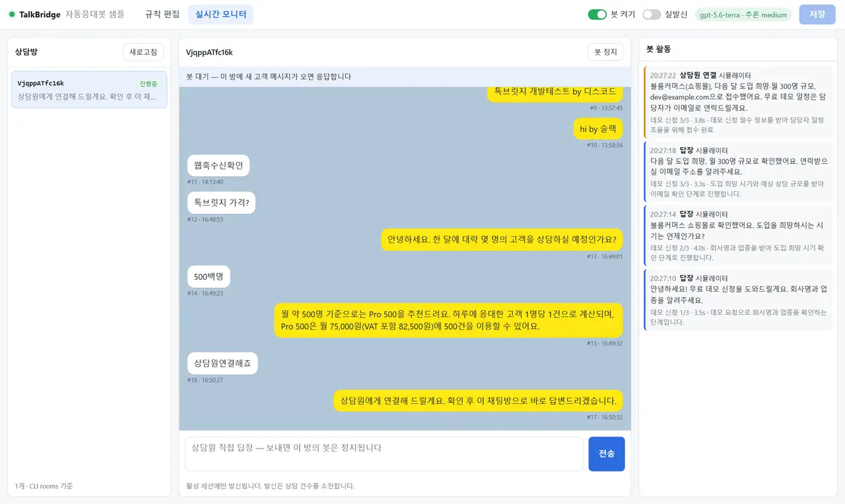Screen dimensions: 845x504
Task: Click the 상담원연결해죠 message bubble
Action: (x=222, y=363)
